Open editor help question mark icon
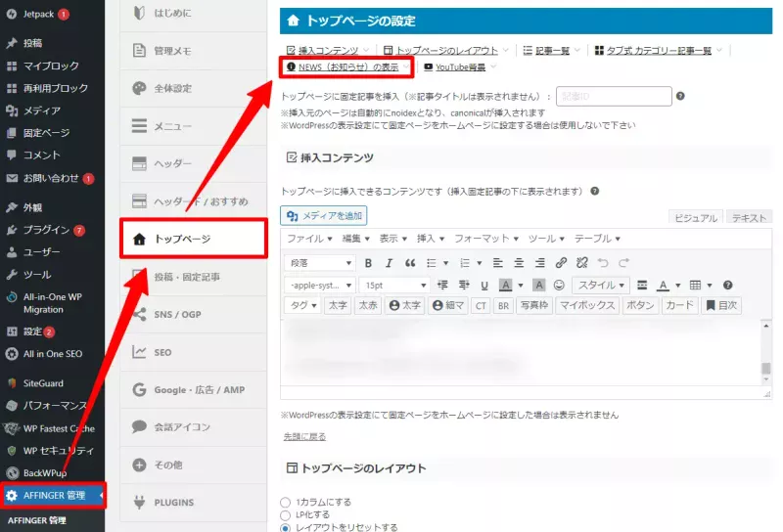Viewport: 783px width, 532px height. coord(727,285)
